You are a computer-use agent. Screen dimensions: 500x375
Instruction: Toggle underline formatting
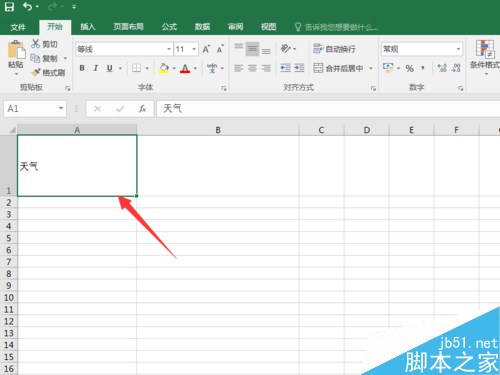pyautogui.click(x=109, y=68)
